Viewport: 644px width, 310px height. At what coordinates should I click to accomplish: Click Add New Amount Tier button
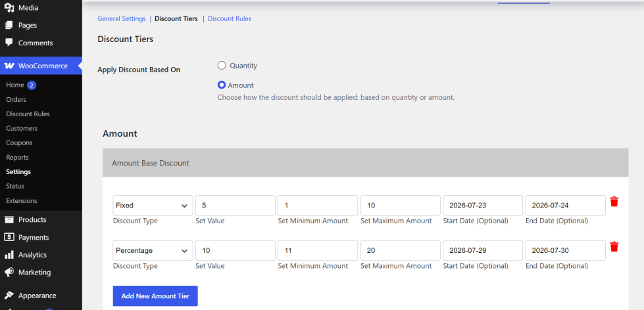coord(155,296)
